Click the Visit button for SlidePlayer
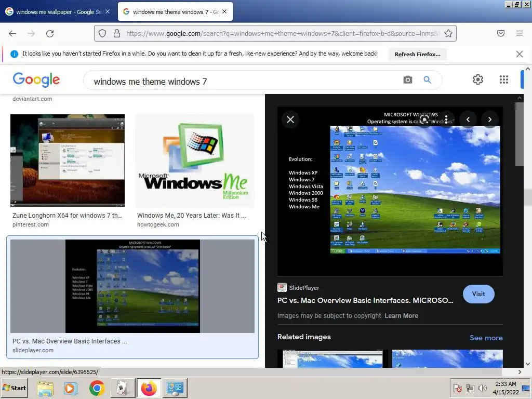 click(478, 294)
